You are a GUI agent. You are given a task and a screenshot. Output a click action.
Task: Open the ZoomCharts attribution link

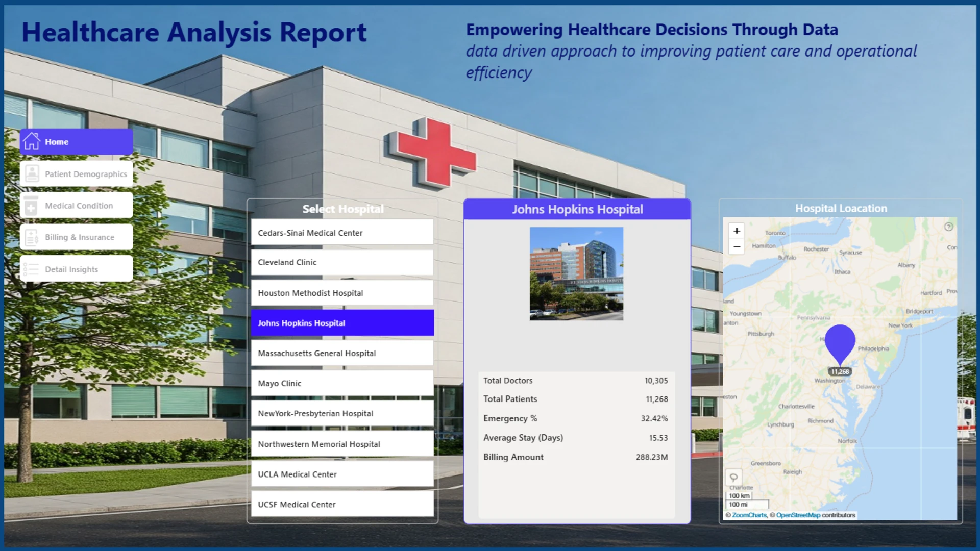pyautogui.click(x=749, y=515)
